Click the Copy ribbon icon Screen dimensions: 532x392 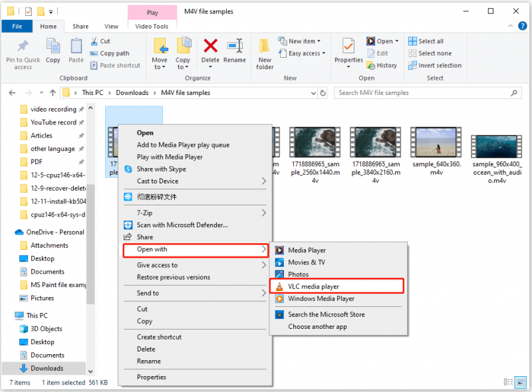click(53, 46)
